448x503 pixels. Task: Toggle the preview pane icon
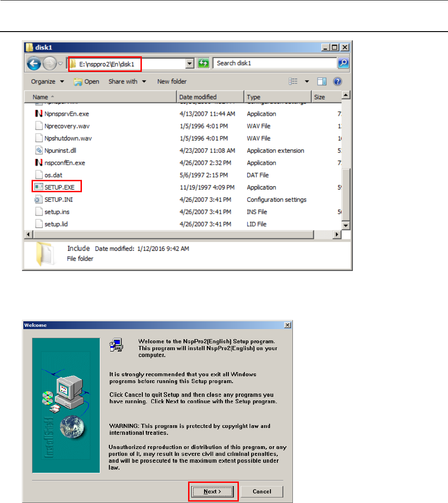(x=322, y=81)
